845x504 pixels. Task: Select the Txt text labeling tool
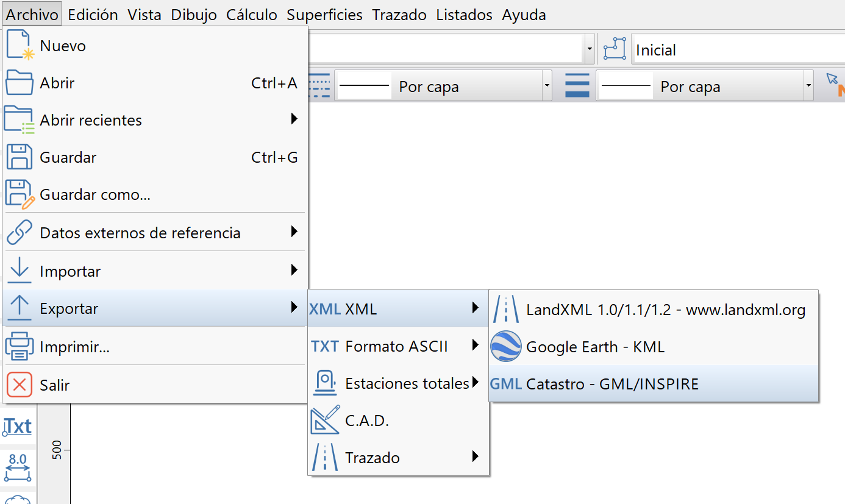(x=17, y=427)
